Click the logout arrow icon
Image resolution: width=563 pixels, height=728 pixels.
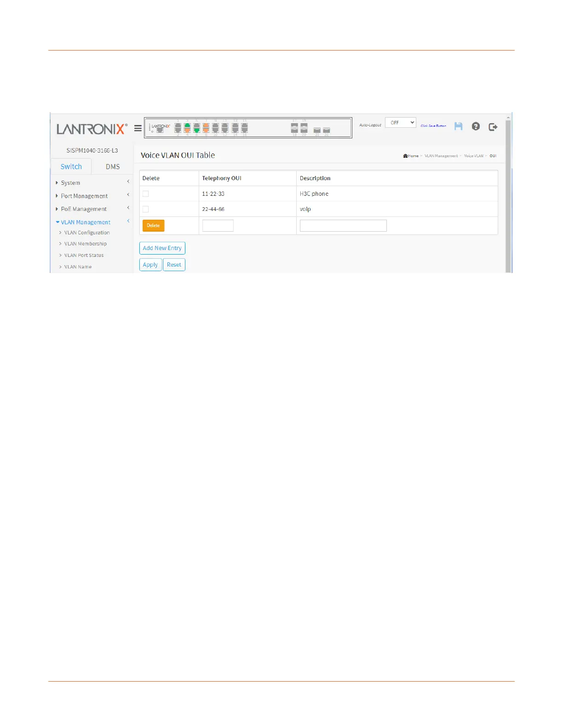(x=493, y=127)
